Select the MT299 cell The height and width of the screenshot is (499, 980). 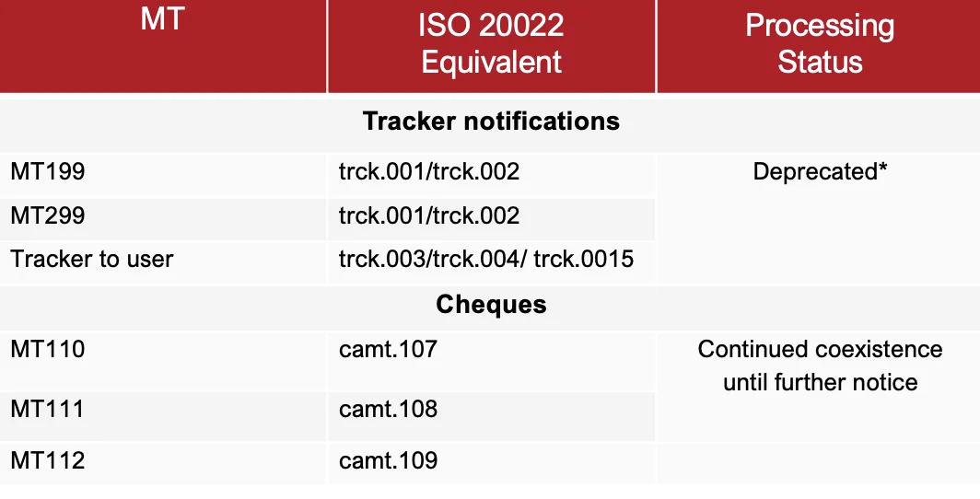[48, 216]
